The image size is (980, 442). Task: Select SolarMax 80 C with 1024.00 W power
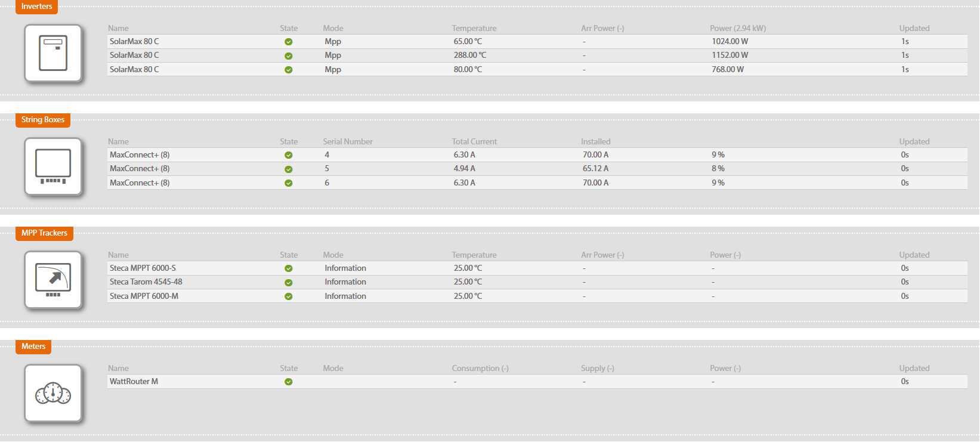[134, 42]
